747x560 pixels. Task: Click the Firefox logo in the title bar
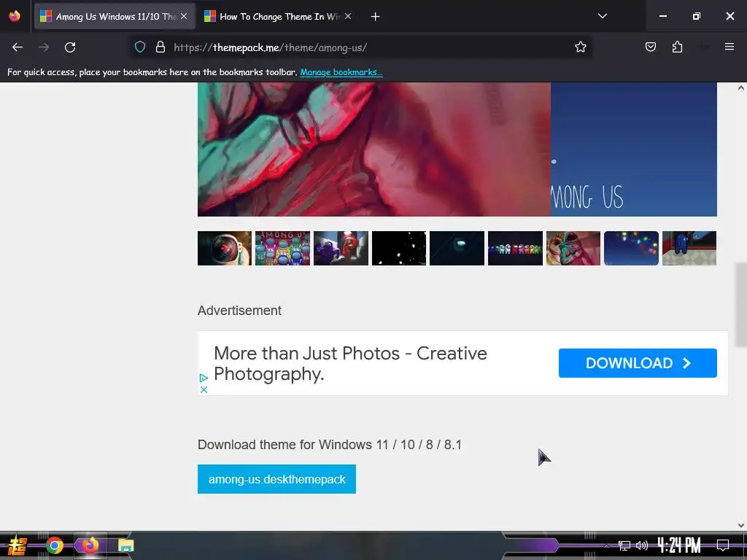[15, 16]
